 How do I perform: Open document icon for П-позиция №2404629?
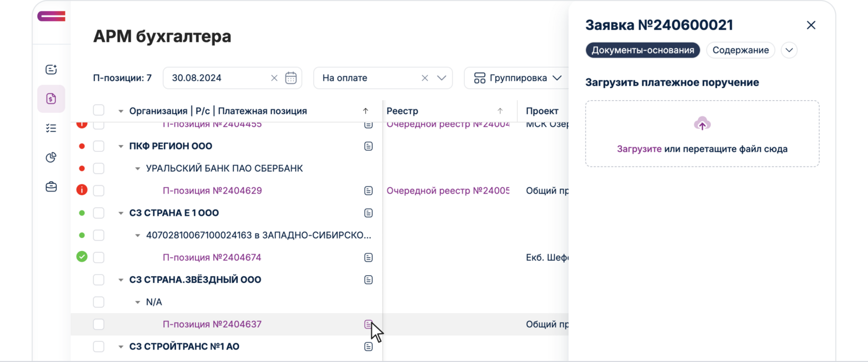tap(368, 191)
